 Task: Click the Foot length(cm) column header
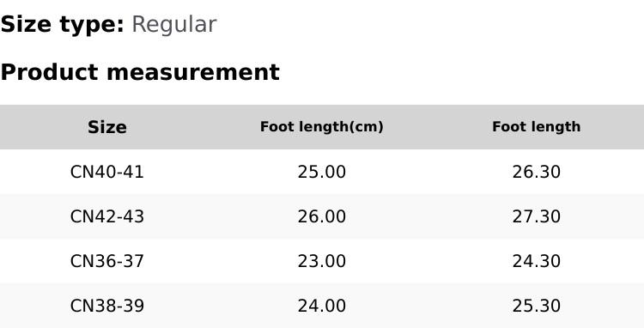coord(322,127)
